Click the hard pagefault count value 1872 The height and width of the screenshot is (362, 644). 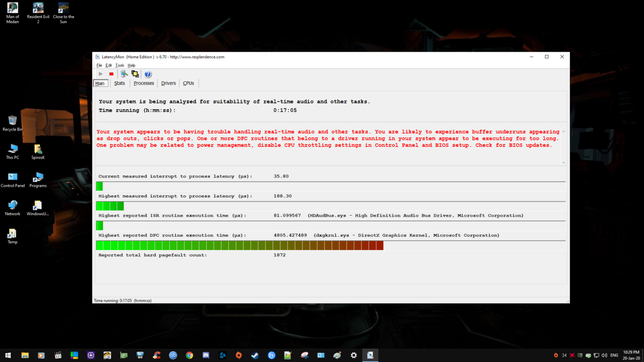(279, 255)
